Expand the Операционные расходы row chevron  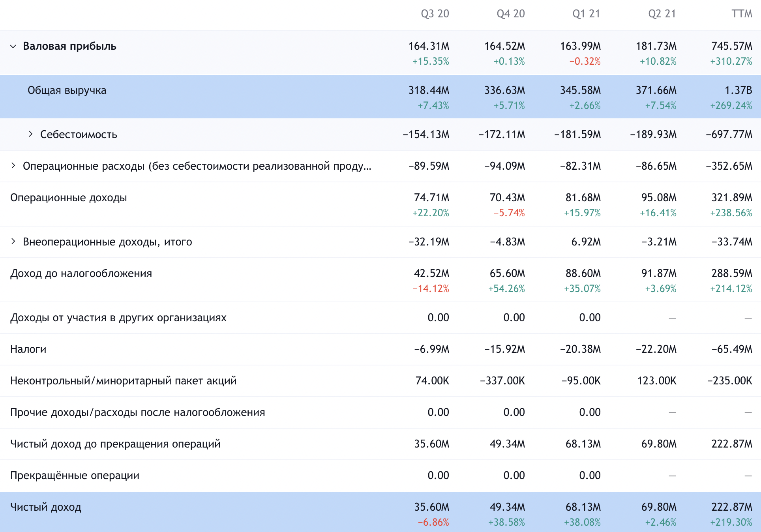[x=13, y=166]
